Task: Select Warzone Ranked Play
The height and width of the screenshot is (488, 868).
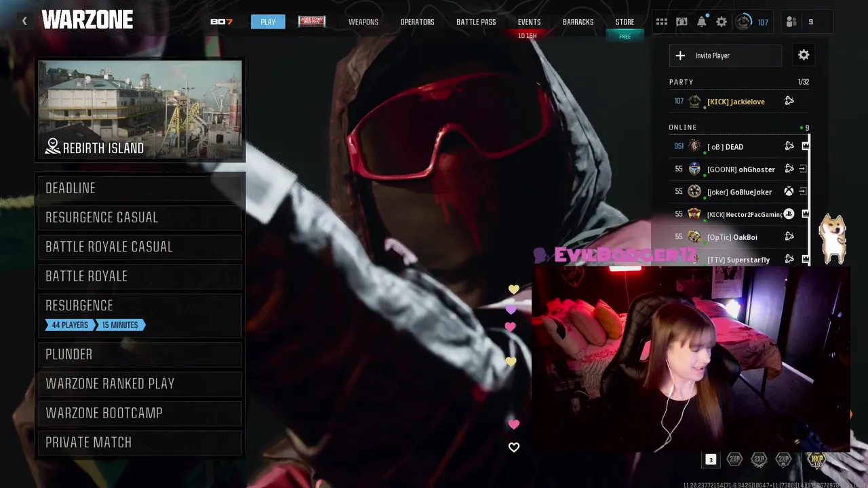Action: pos(140,384)
